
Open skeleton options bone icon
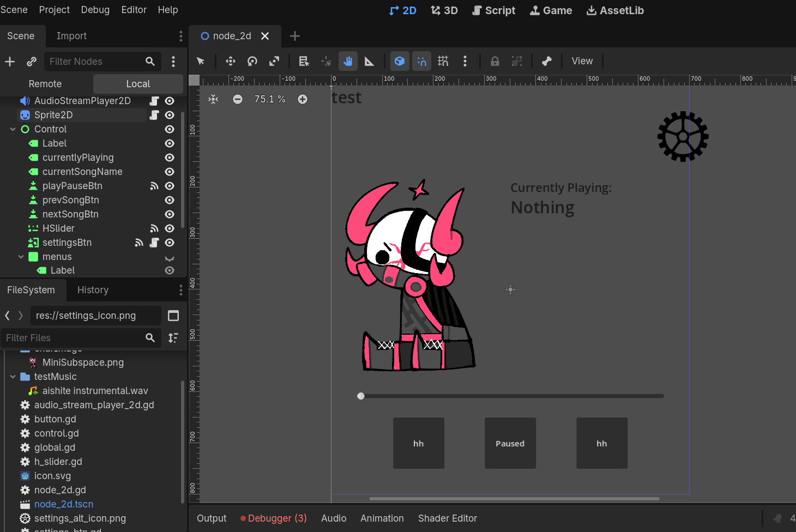pos(547,61)
